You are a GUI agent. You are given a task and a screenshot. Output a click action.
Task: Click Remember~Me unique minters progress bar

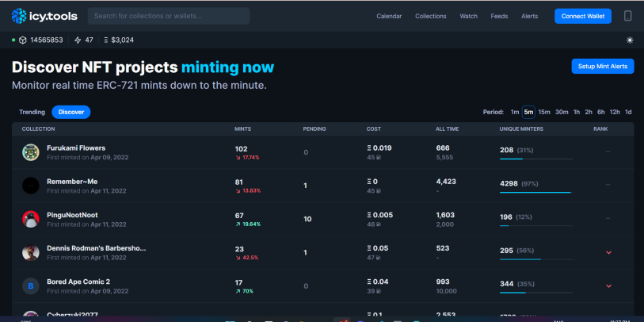tap(536, 192)
